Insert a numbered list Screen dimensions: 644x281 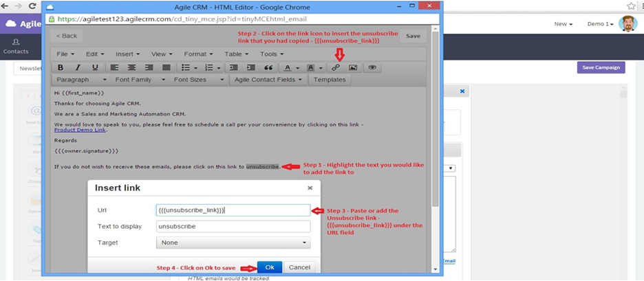click(209, 68)
